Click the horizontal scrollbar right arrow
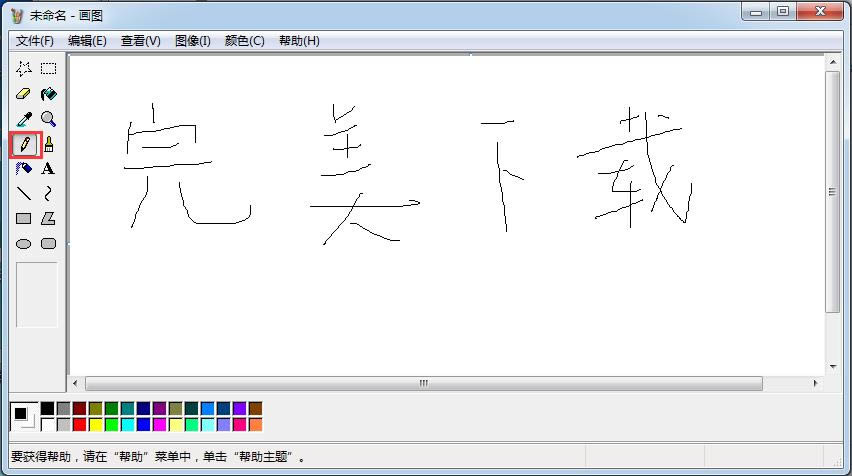Viewport: 852px width, 476px height. pos(816,384)
